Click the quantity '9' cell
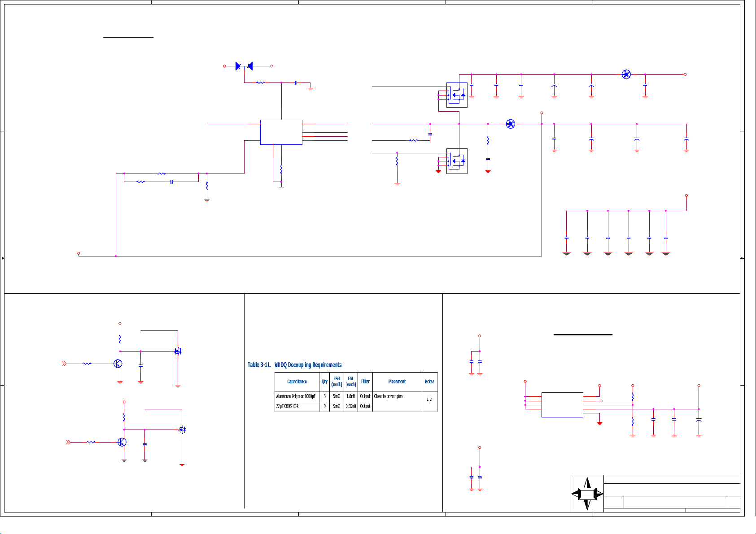The image size is (756, 534). tap(324, 406)
